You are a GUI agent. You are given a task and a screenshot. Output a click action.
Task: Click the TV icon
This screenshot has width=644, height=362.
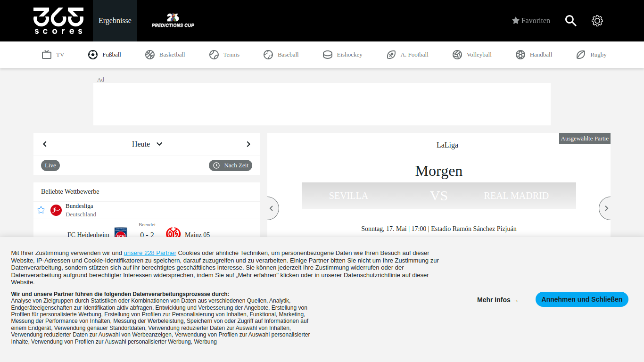click(47, 55)
